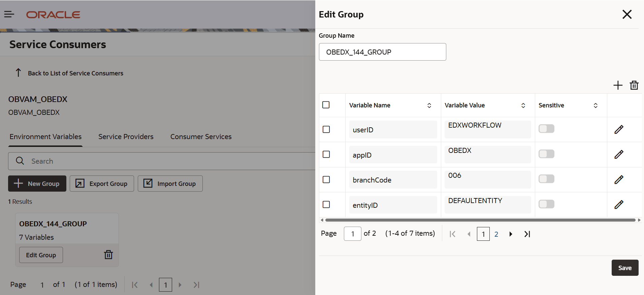Viewport: 644px width, 295px height.
Task: Sort by Sensitive column
Action: click(x=595, y=105)
